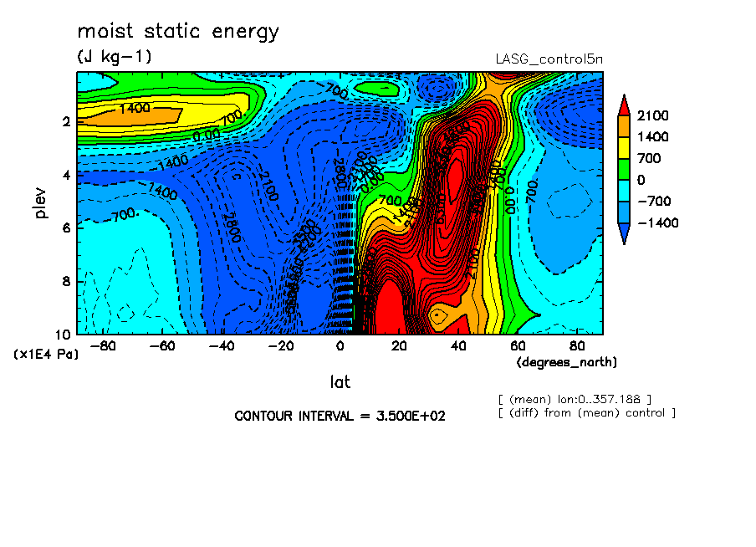Click the blue downward arrow below the colorbar

(625, 234)
